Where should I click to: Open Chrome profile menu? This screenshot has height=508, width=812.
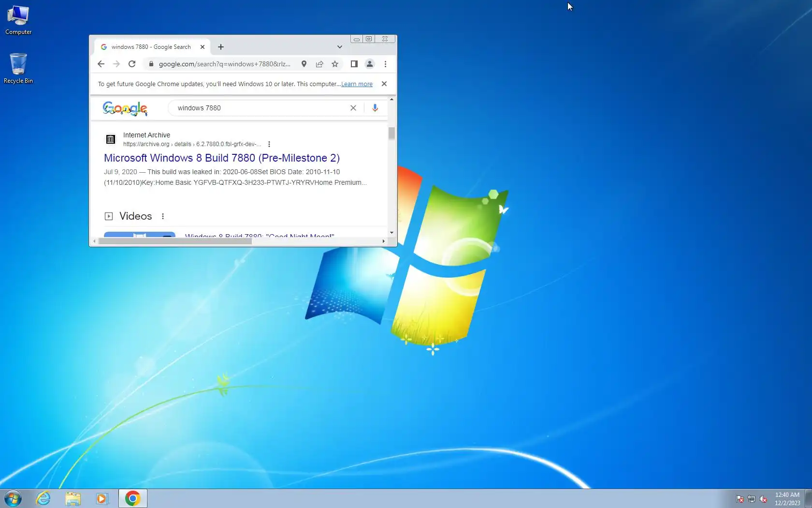point(370,64)
